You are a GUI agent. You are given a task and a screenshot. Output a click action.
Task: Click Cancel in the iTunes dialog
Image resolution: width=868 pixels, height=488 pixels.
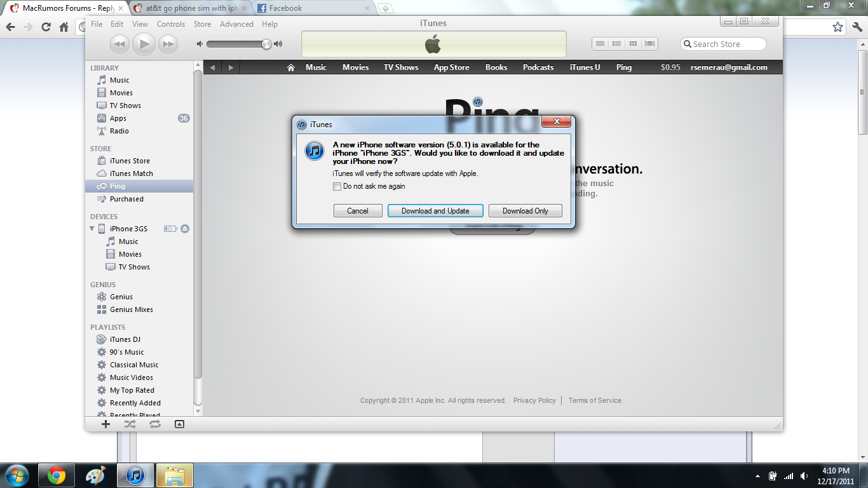358,211
